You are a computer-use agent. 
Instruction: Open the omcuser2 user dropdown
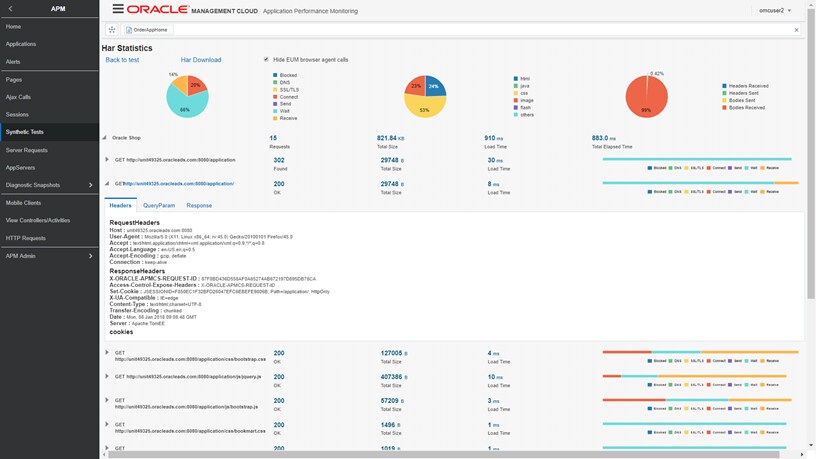[775, 10]
